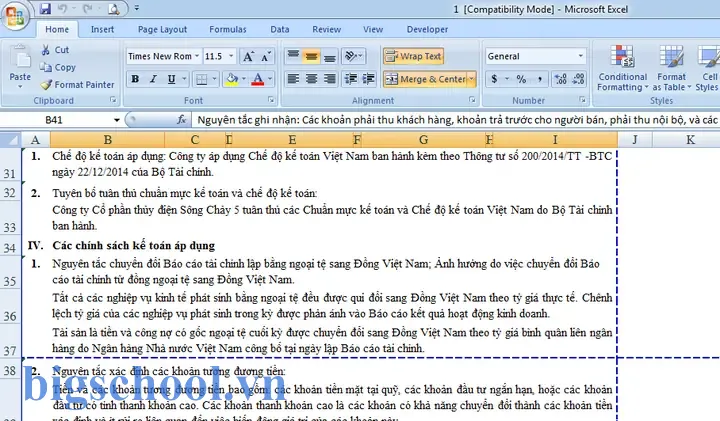
Task: Open text orientation options
Action: [x=353, y=56]
